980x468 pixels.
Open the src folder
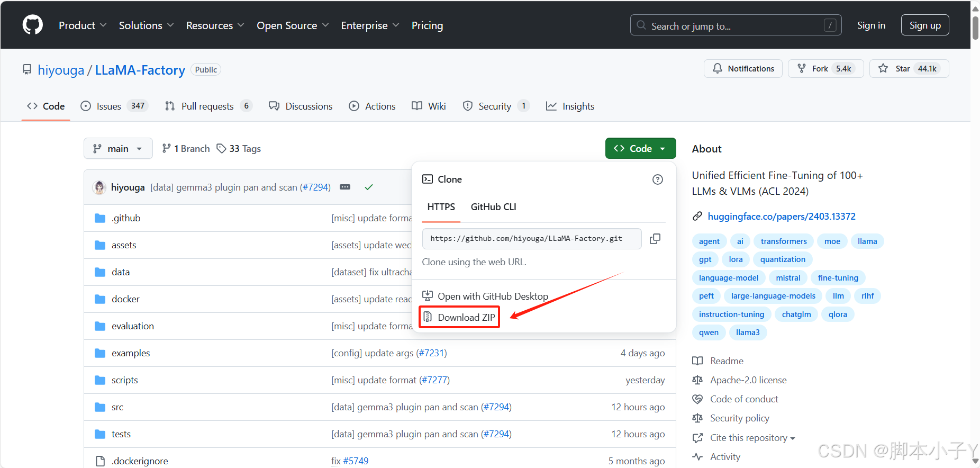[x=117, y=407]
